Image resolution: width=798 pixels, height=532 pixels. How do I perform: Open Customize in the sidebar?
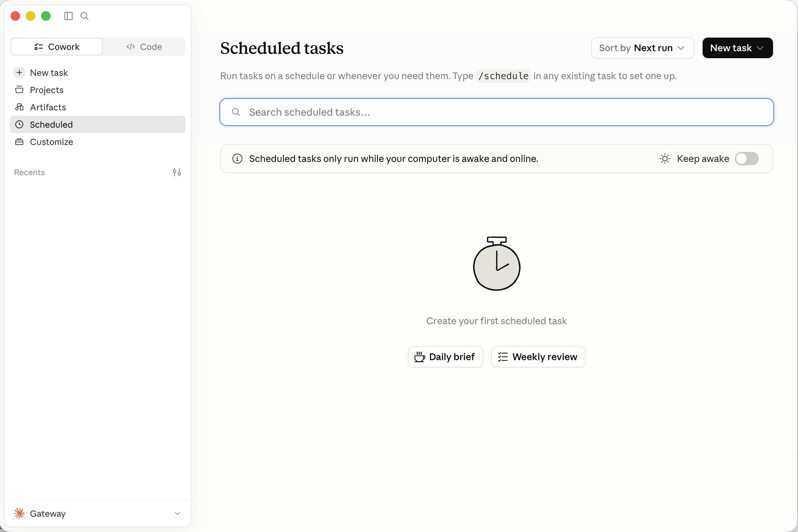coord(98,142)
